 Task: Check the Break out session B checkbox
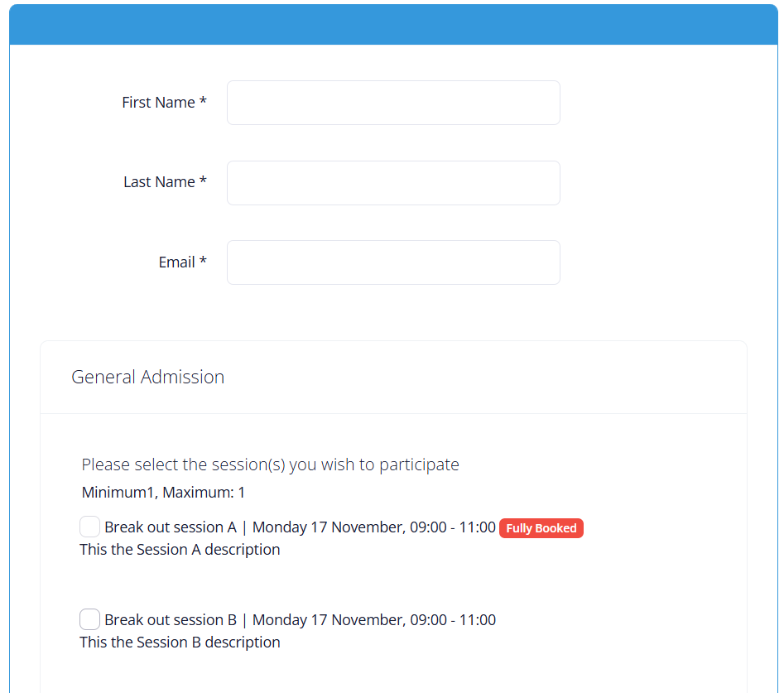click(x=90, y=619)
